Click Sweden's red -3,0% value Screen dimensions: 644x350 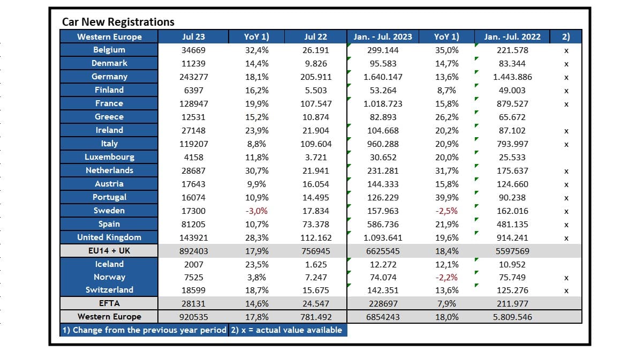pyautogui.click(x=256, y=211)
